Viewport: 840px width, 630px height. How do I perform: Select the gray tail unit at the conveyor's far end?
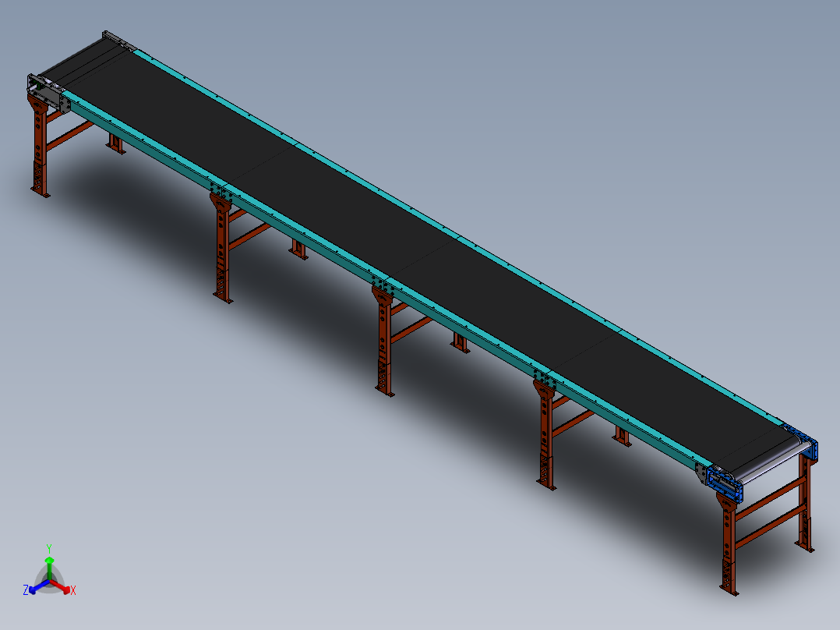[49, 95]
